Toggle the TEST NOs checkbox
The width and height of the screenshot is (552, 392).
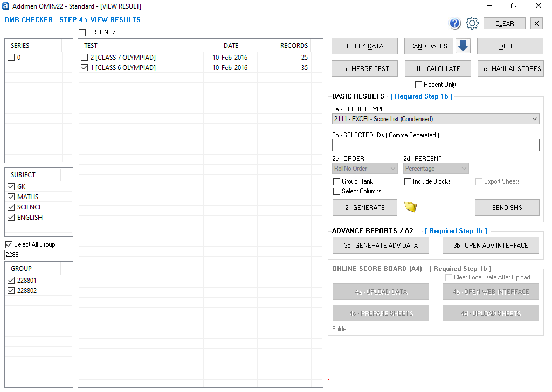point(82,32)
